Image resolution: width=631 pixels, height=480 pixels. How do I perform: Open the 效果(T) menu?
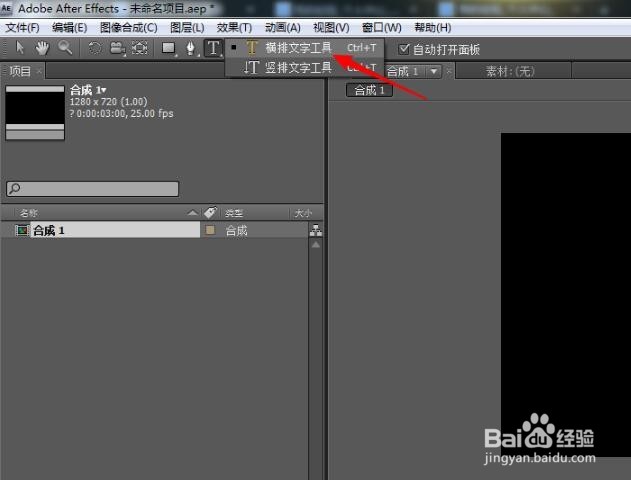pos(234,27)
